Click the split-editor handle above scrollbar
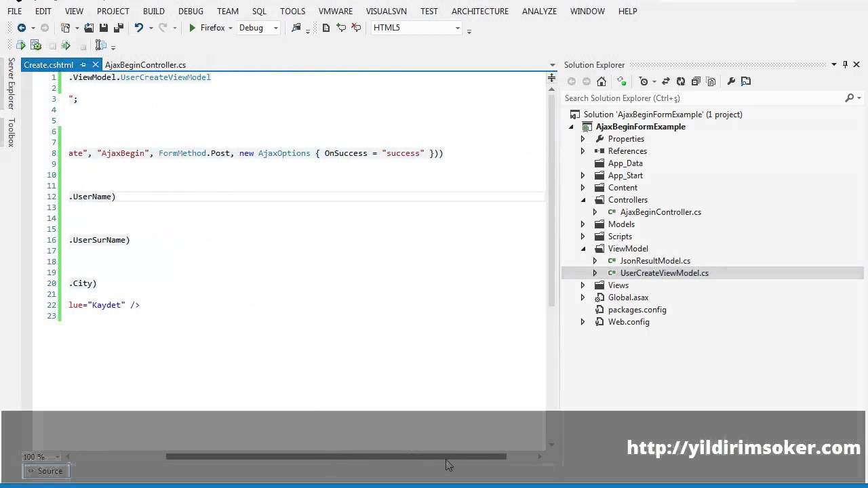 point(551,79)
